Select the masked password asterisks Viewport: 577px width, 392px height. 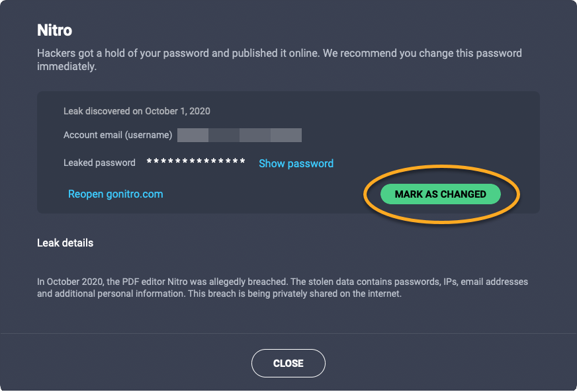coord(196,163)
